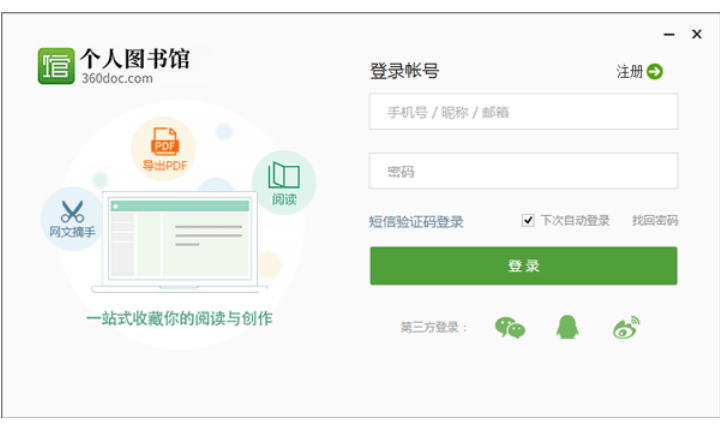This screenshot has width=720, height=432.
Task: Focus the 密码 password field
Action: click(523, 171)
